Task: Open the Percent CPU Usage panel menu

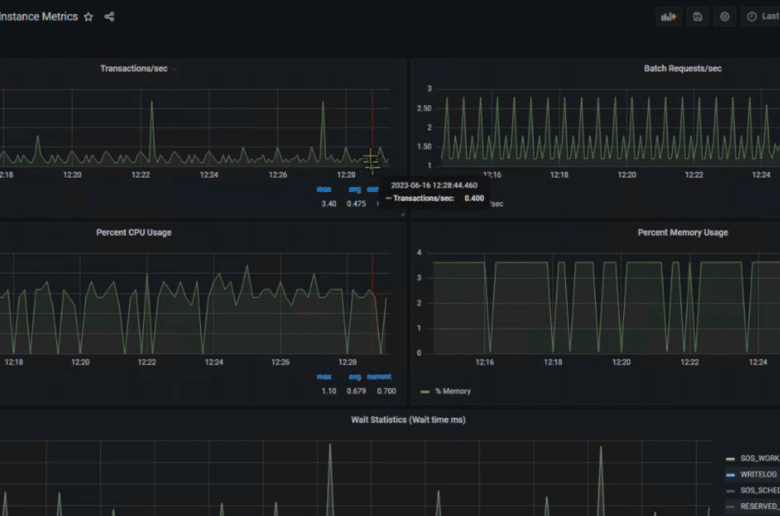Action: 134,232
